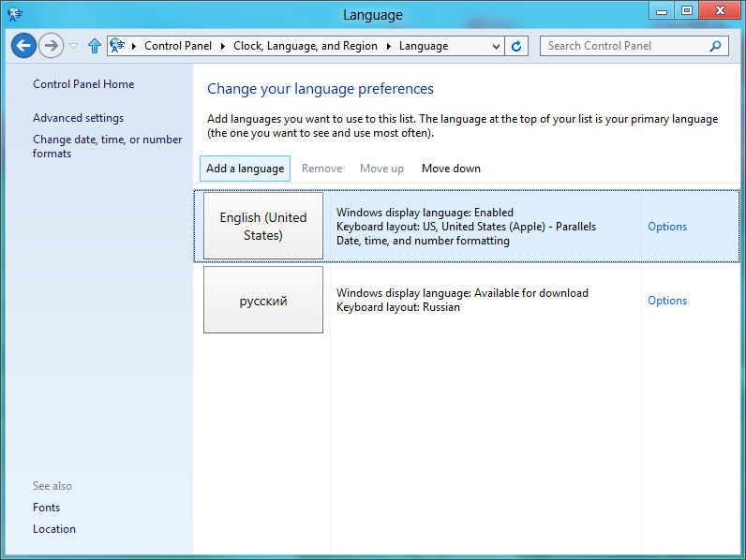Open Clock, Language, and Region breadcrumb
This screenshot has height=560, width=746.
coord(305,46)
